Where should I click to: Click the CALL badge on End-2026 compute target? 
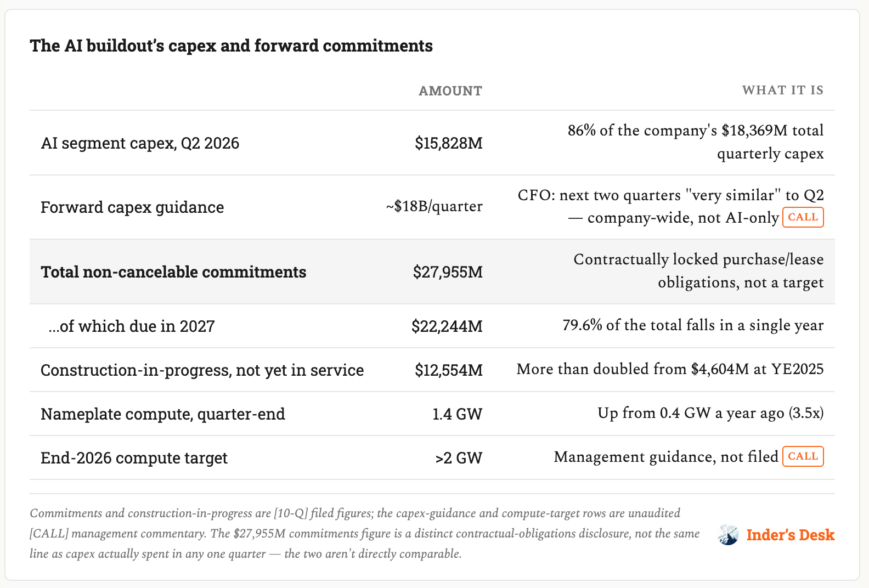(x=803, y=456)
